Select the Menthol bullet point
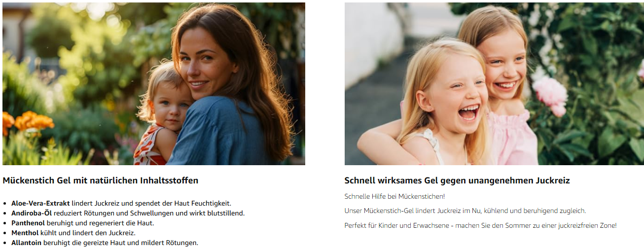The width and height of the screenshot is (644, 249). (73, 233)
